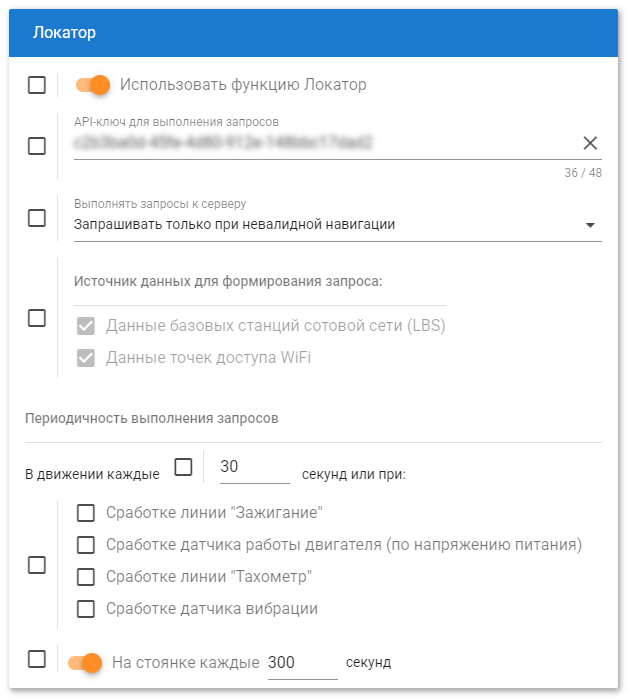Select the row checkbox beside "На стоянке каждые"
The image size is (628, 699).
point(37,659)
